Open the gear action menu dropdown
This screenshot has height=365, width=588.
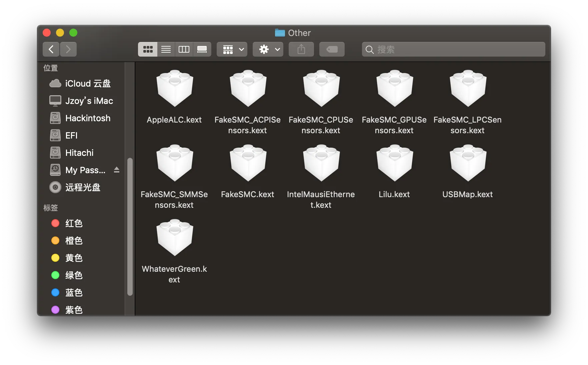coord(268,49)
